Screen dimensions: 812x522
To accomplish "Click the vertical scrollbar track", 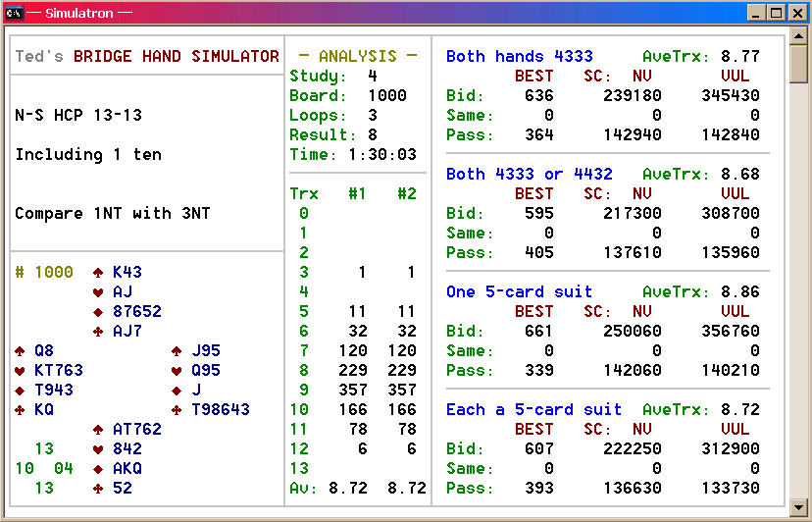I will [x=799, y=294].
